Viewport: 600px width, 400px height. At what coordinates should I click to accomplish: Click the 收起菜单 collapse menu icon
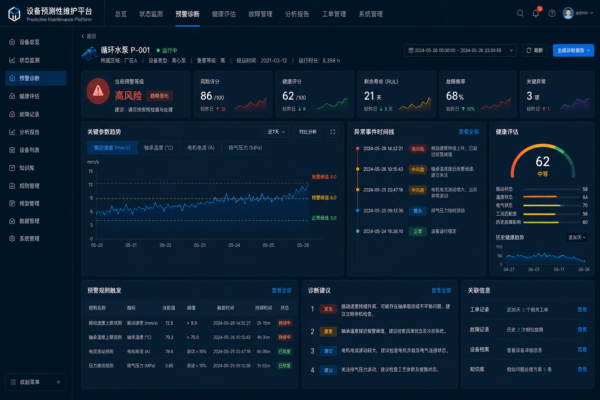click(12, 382)
